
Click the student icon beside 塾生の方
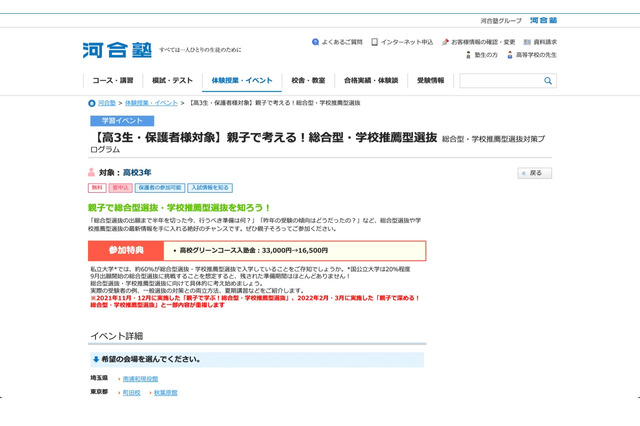click(468, 55)
